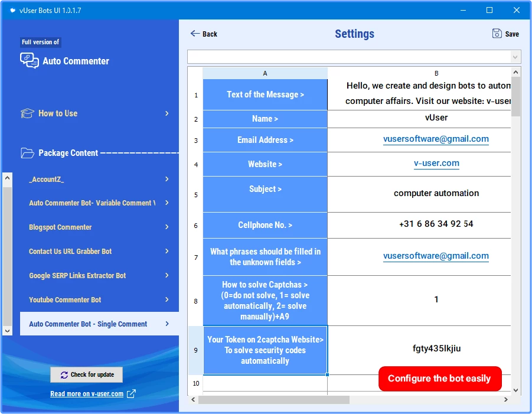
Task: Click the 'Cellphone No. >' label cell
Action: pos(265,226)
